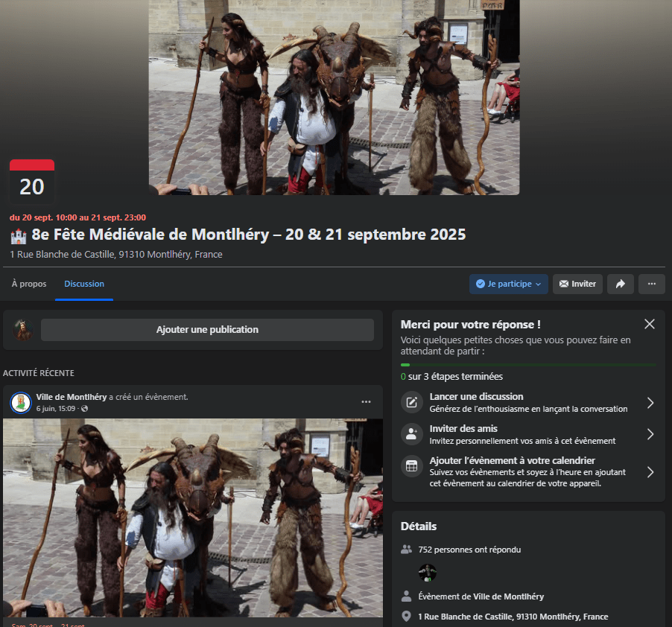672x627 pixels.
Task: Open Ville de Montlhéry link in Détails
Action: [x=508, y=596]
